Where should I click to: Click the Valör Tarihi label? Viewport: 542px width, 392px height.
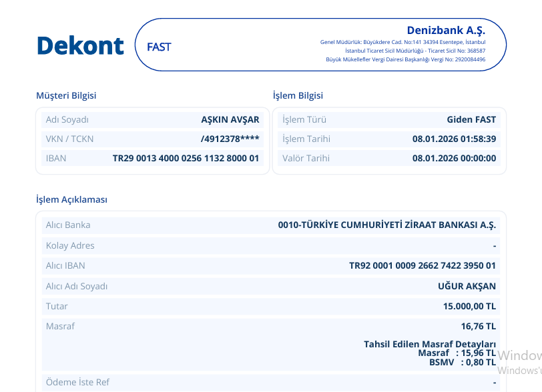point(306,158)
